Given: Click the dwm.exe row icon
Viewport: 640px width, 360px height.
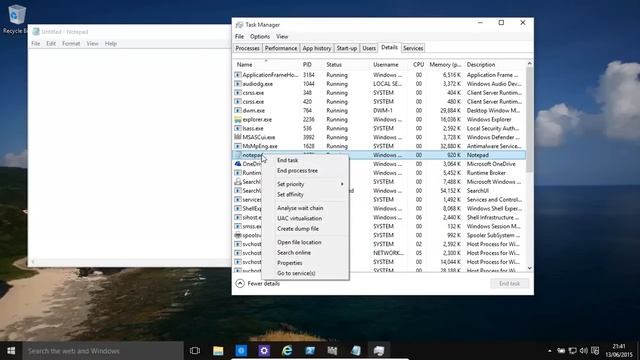Looking at the screenshot, I should (x=238, y=111).
